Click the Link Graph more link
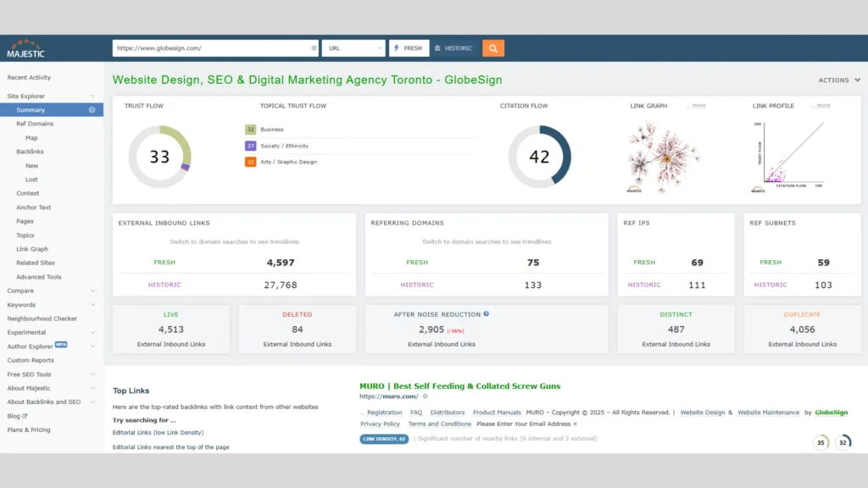Image resolution: width=868 pixels, height=488 pixels. [x=698, y=105]
